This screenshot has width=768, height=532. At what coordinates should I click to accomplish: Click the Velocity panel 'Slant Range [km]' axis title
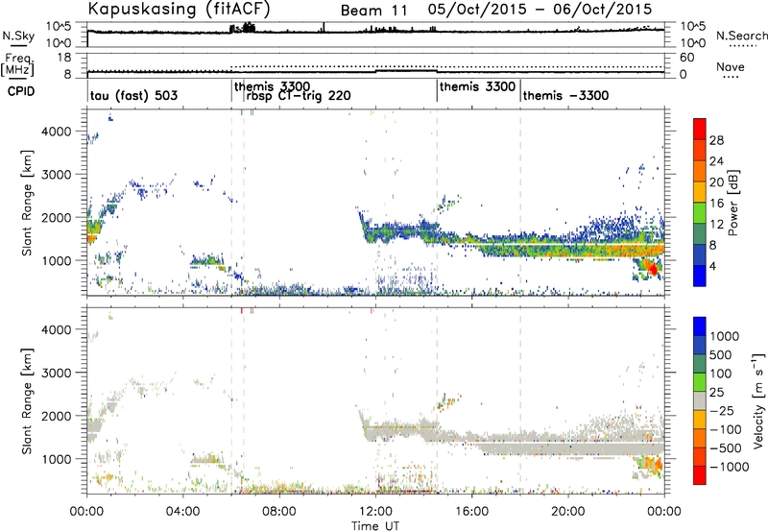click(27, 400)
